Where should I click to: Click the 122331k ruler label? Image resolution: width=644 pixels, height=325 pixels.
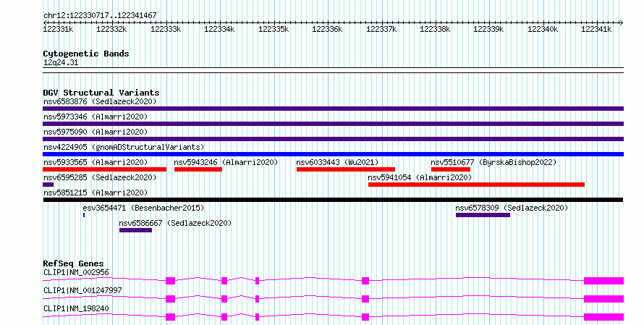pos(59,29)
